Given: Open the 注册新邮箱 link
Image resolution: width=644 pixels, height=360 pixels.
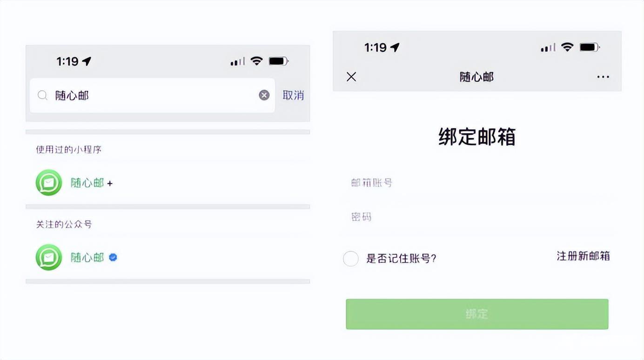Looking at the screenshot, I should 583,256.
